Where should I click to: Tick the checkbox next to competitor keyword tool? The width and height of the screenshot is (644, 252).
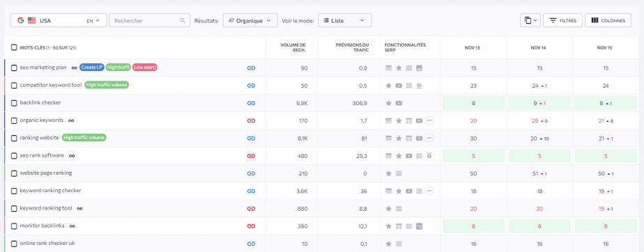pos(14,86)
